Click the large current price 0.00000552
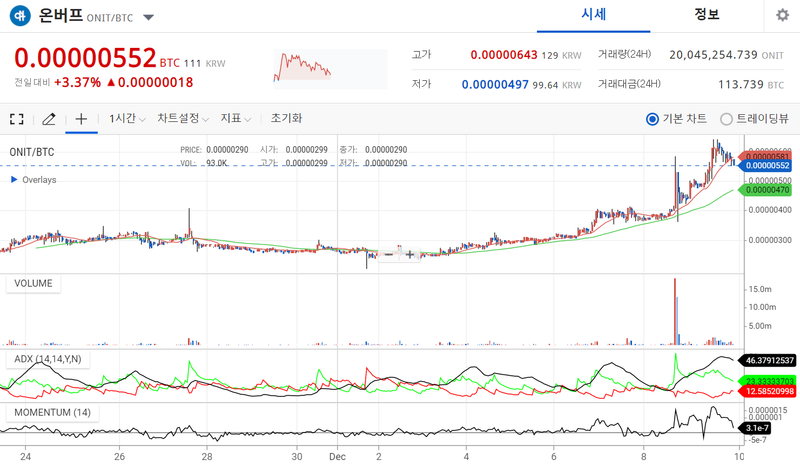 tap(85, 58)
